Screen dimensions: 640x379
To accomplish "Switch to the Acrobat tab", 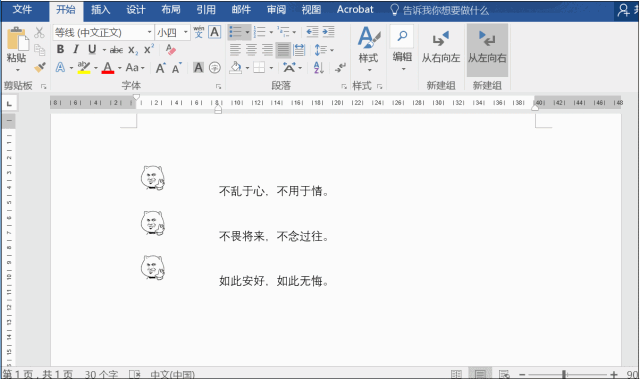I will click(355, 9).
